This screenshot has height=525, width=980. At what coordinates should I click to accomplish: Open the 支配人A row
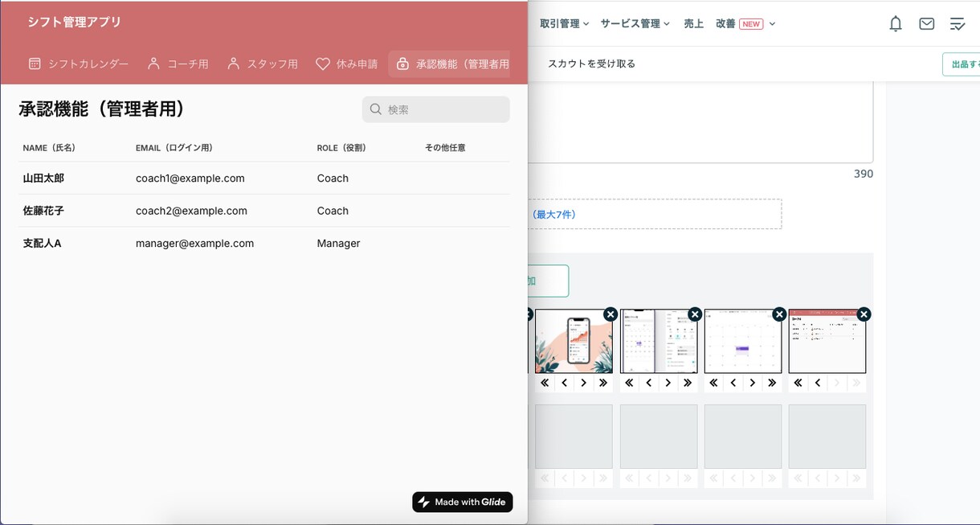pos(264,243)
